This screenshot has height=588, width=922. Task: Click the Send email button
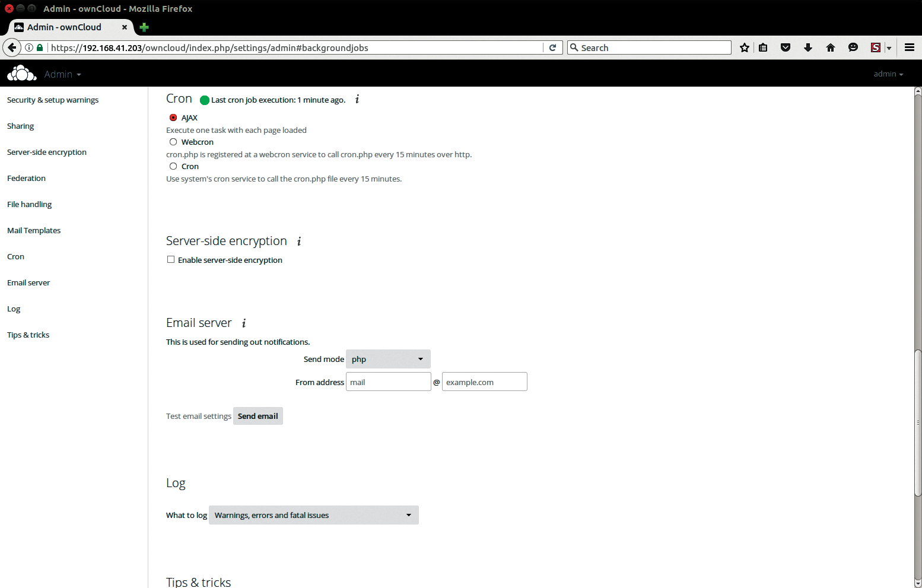pyautogui.click(x=257, y=416)
